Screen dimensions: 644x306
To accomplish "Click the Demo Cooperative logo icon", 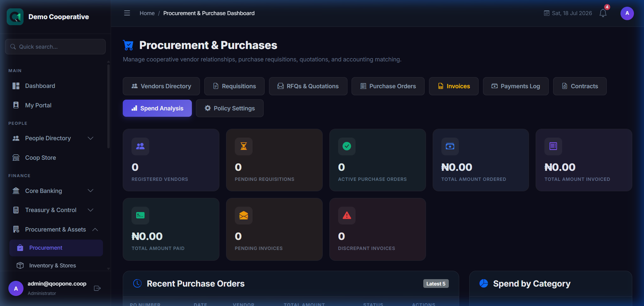I will point(15,17).
